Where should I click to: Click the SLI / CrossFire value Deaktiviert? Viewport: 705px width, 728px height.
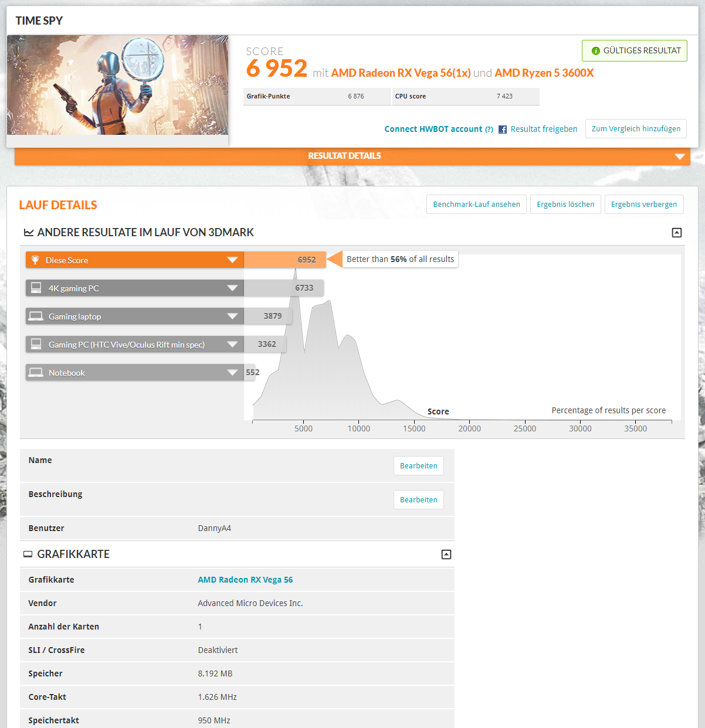[218, 650]
